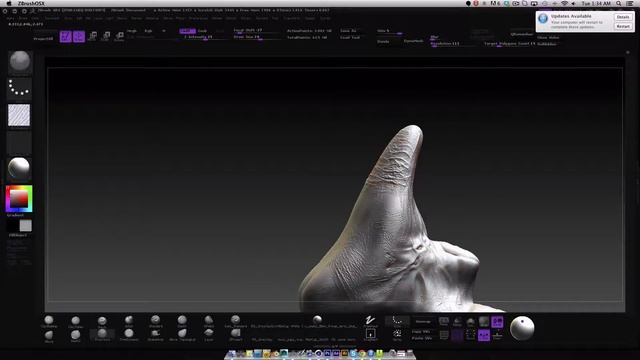This screenshot has width=640, height=360.
Task: Enable the Mrgb painting mode
Action: [x=131, y=31]
